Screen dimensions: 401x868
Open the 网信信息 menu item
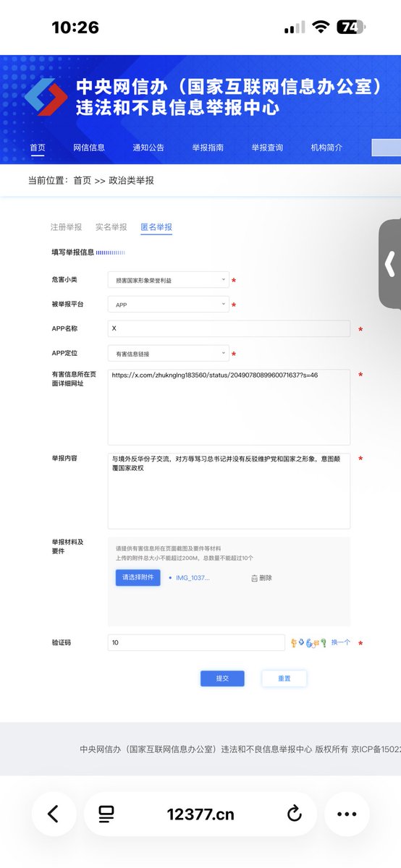89,148
